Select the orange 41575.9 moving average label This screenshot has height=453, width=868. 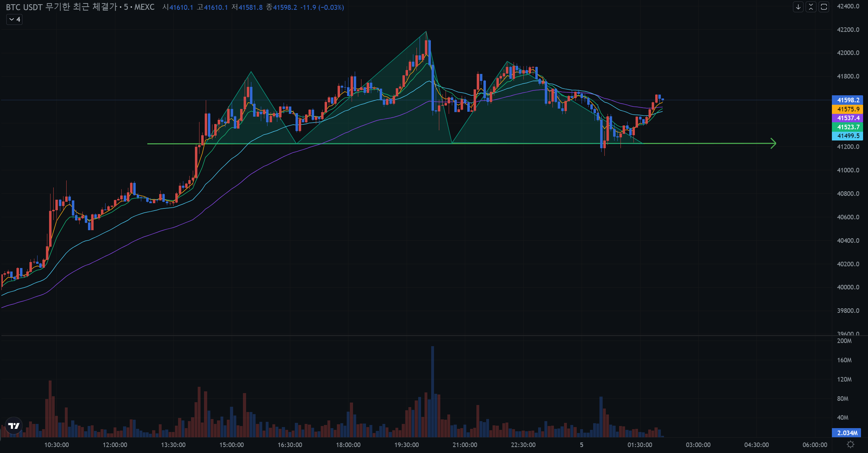tap(848, 109)
